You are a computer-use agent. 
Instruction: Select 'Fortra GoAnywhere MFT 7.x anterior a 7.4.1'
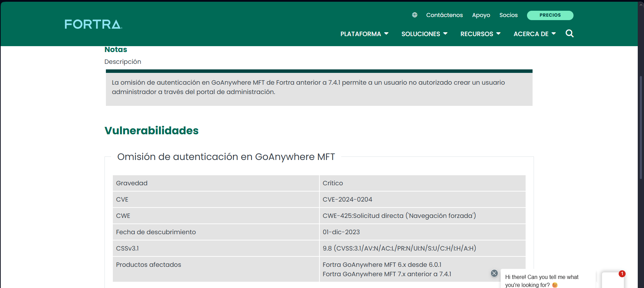pos(387,274)
